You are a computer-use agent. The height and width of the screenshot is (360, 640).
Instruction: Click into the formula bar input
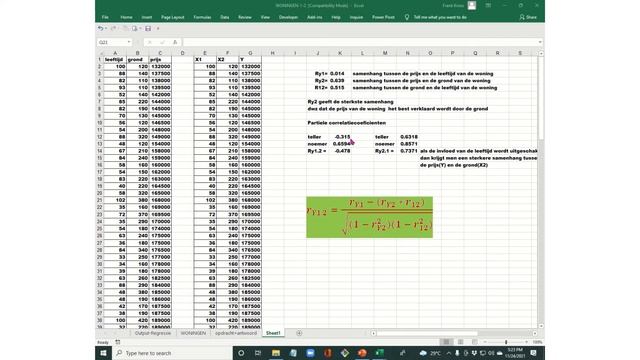tap(360, 42)
